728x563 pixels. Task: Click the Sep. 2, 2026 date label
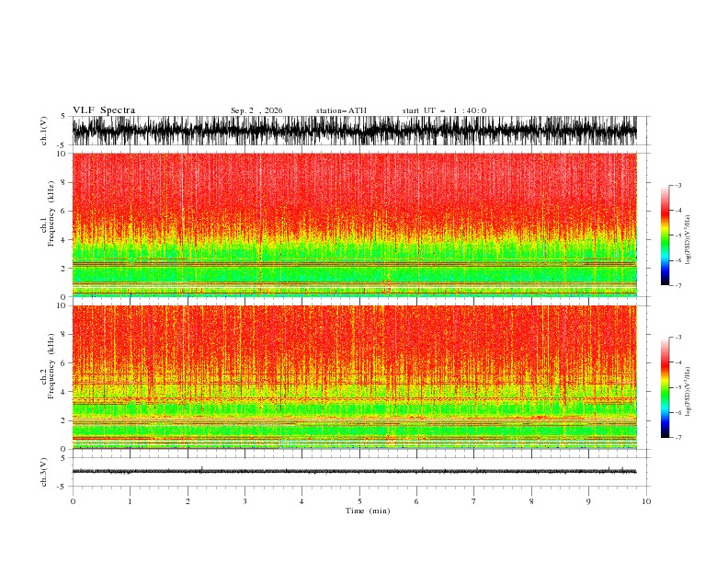[256, 110]
